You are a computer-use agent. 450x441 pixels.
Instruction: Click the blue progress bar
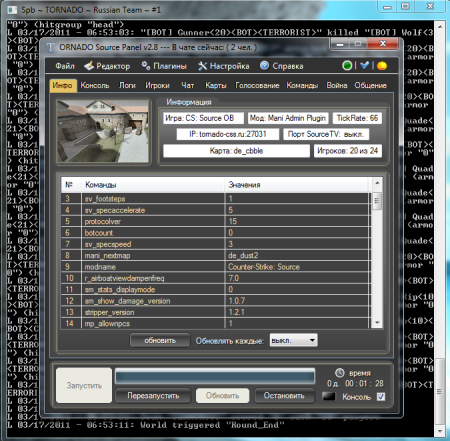click(215, 377)
